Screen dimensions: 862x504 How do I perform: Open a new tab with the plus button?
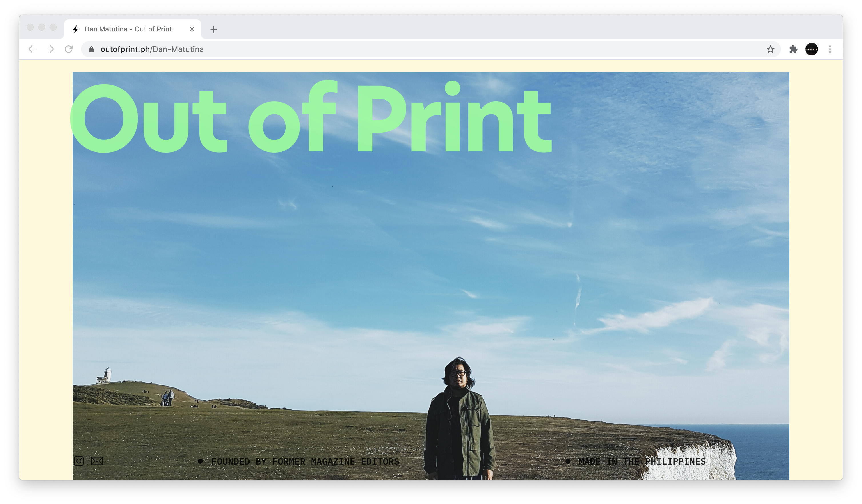pyautogui.click(x=214, y=29)
